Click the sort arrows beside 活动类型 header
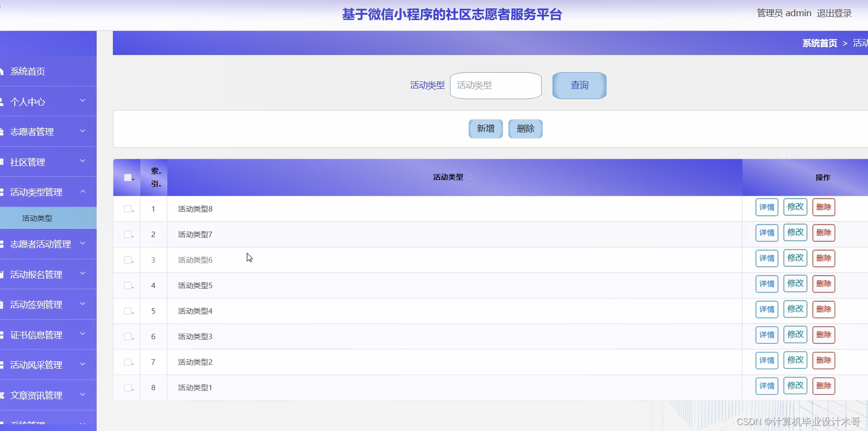Viewport: 868px width, 431px height. [x=470, y=177]
